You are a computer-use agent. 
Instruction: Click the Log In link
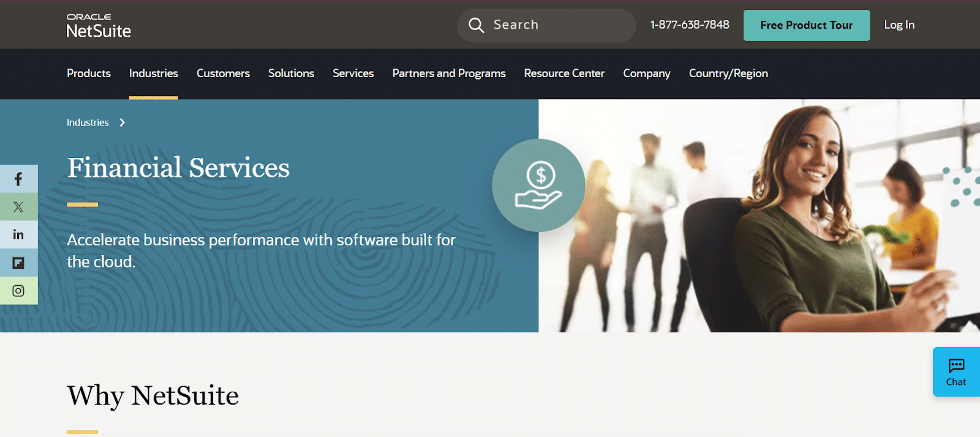899,25
